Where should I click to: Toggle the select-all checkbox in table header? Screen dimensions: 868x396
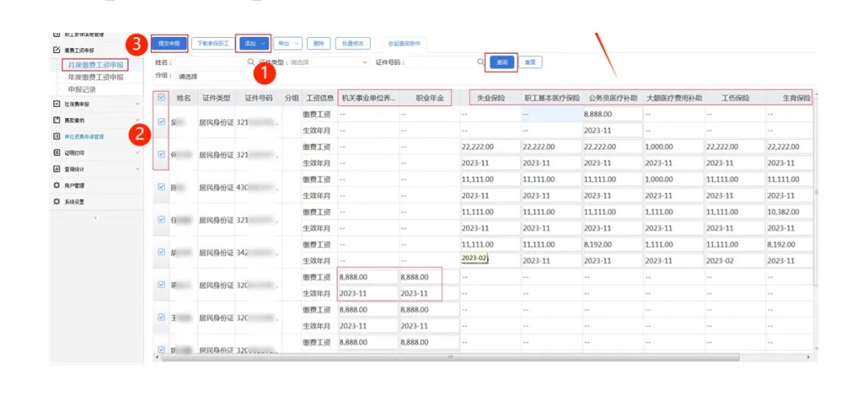[x=162, y=98]
